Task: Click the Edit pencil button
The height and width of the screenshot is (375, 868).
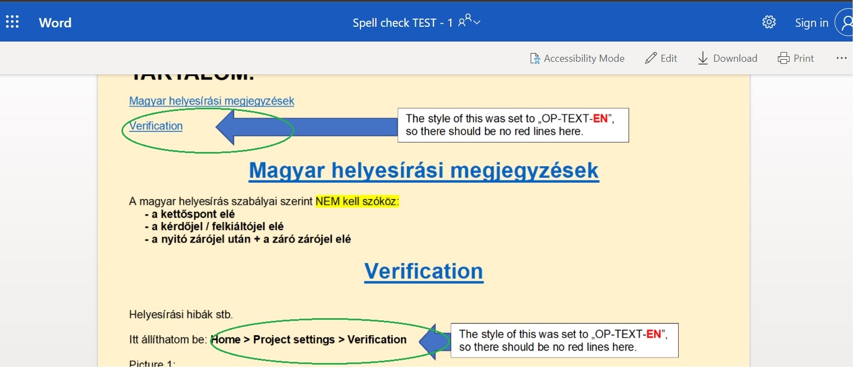Action: pyautogui.click(x=661, y=58)
